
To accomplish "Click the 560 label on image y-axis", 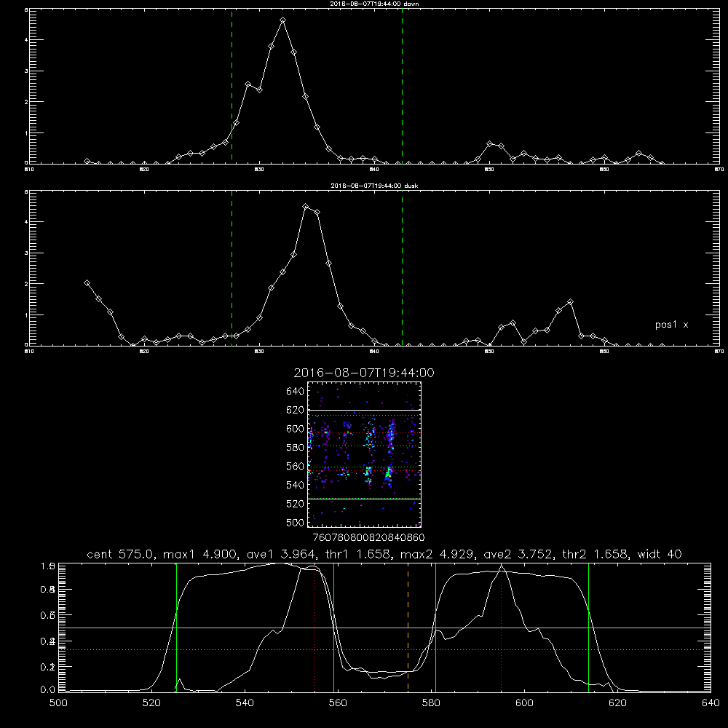I will coord(296,466).
